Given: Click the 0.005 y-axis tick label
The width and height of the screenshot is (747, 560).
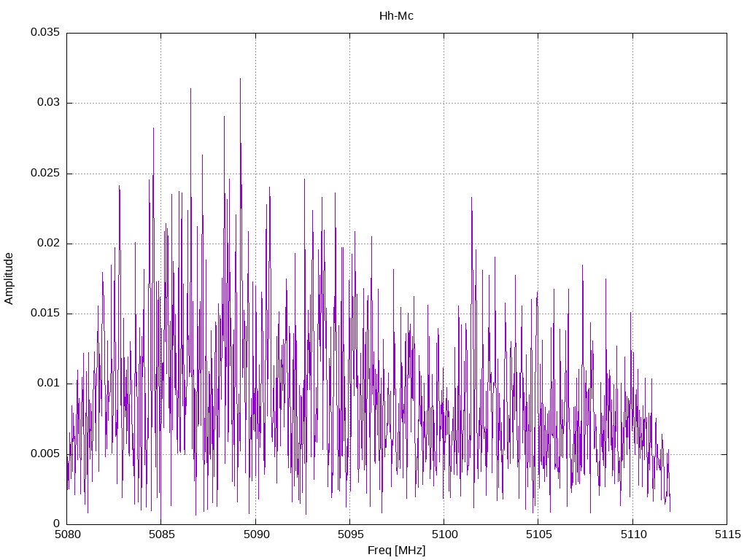Looking at the screenshot, I should click(44, 454).
